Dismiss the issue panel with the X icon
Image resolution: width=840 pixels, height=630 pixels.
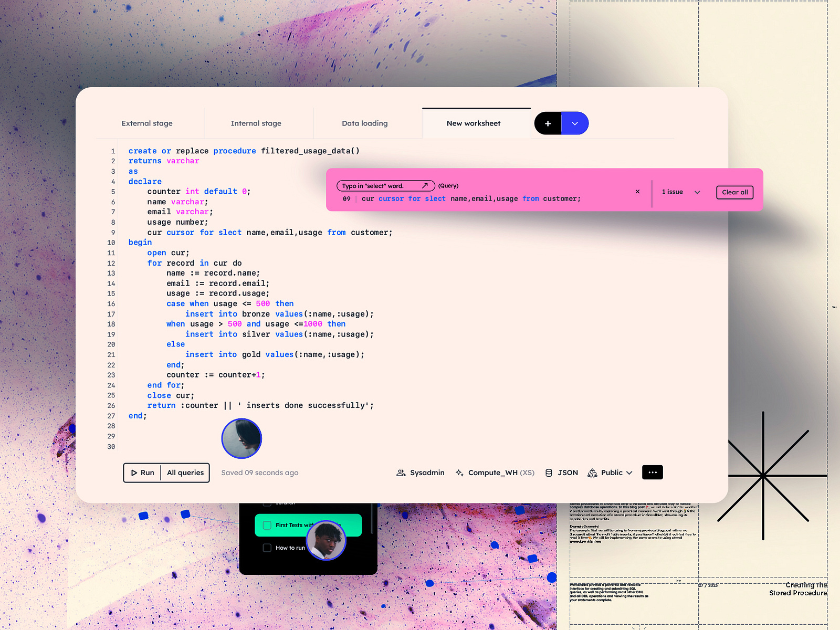(637, 192)
